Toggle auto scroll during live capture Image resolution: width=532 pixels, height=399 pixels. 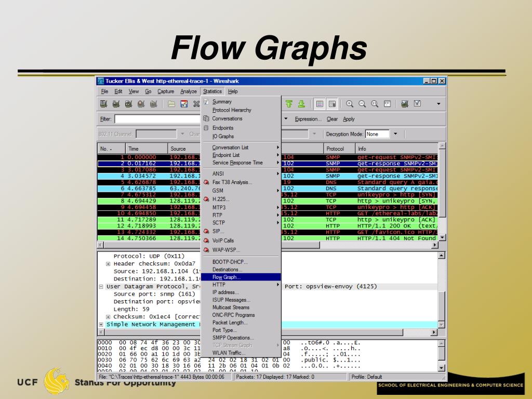coord(332,104)
